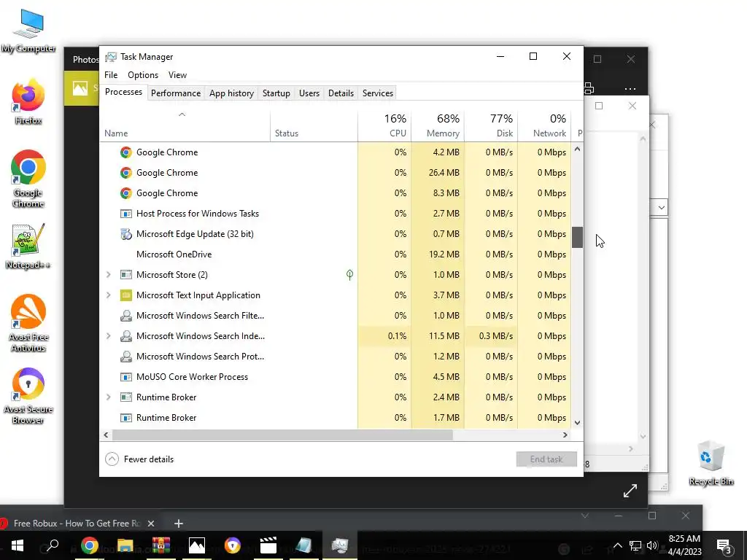Expand Microsoft Windows Search Indexer group
The height and width of the screenshot is (560, 747).
click(x=108, y=336)
